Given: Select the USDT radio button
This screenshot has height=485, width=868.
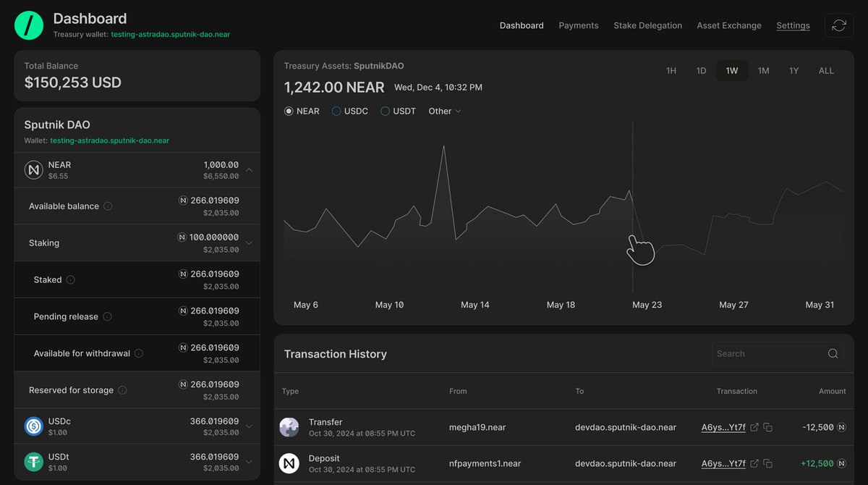Looking at the screenshot, I should pos(383,111).
